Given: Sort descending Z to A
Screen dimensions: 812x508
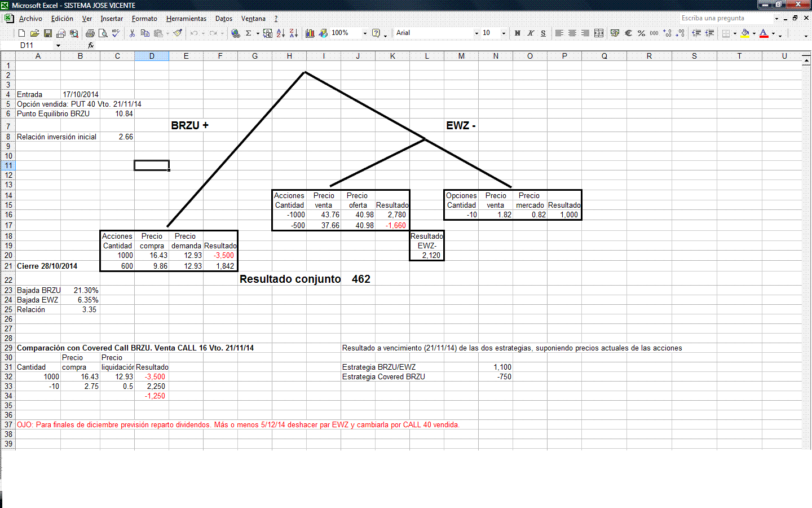Looking at the screenshot, I should (x=294, y=33).
